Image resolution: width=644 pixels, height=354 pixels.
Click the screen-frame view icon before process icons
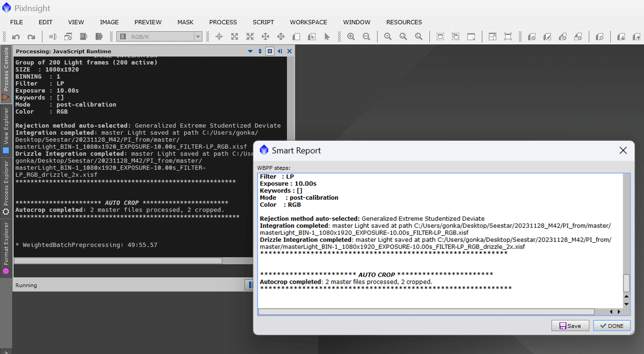[508, 37]
